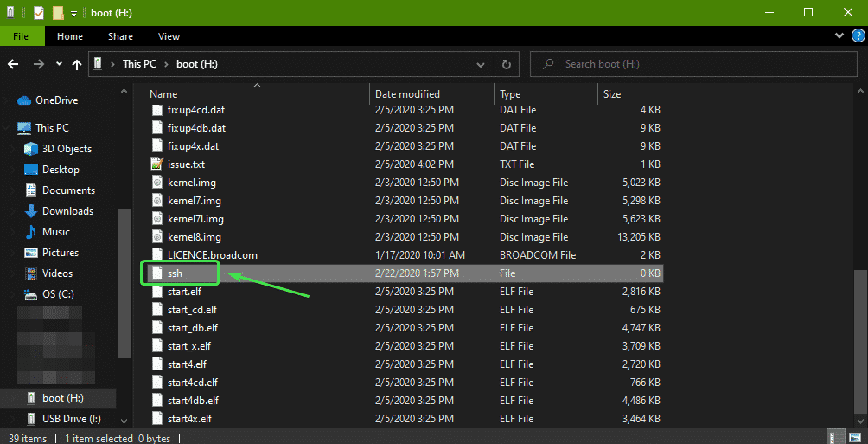Click the Up one level arrow
This screenshot has height=444, width=868.
pos(78,64)
